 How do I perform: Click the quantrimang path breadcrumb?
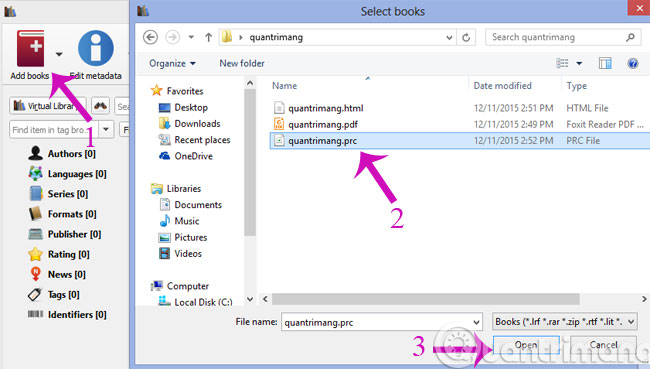[x=276, y=37]
